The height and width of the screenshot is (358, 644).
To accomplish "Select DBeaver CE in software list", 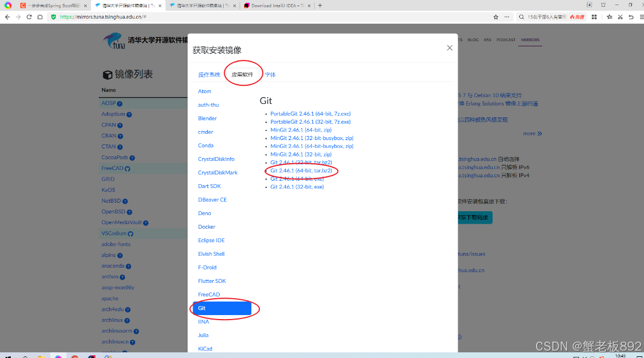I will click(212, 199).
